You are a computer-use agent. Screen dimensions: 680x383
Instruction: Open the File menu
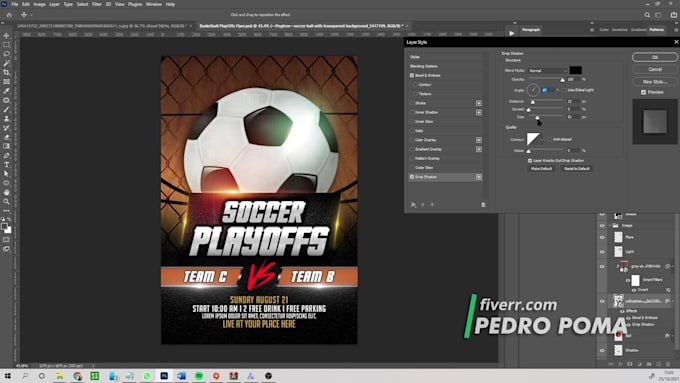(x=15, y=4)
